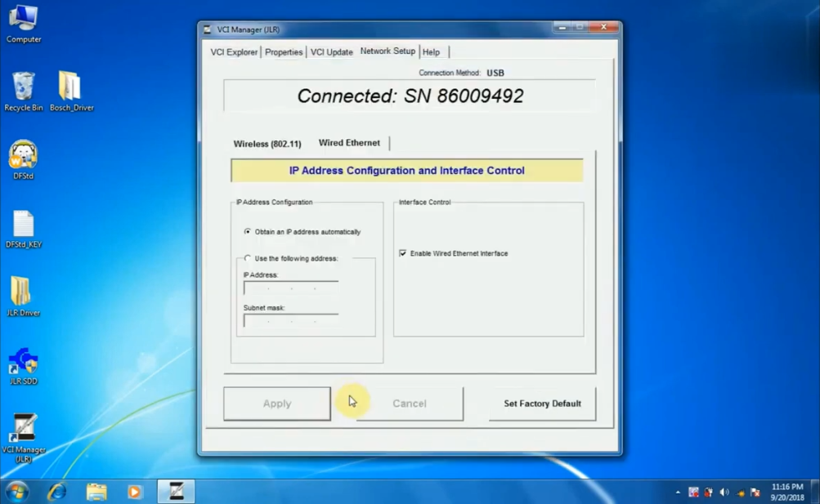Click the VCI Manager taskbar button

click(x=177, y=492)
